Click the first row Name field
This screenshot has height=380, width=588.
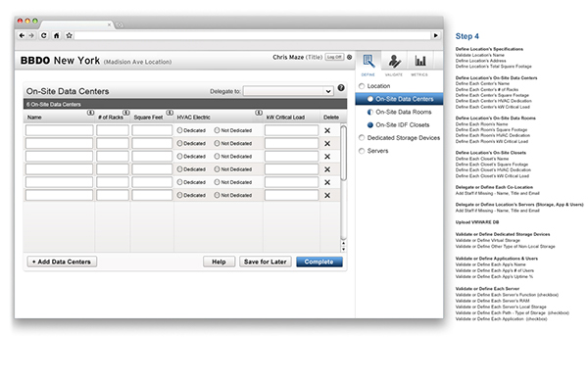[59, 130]
